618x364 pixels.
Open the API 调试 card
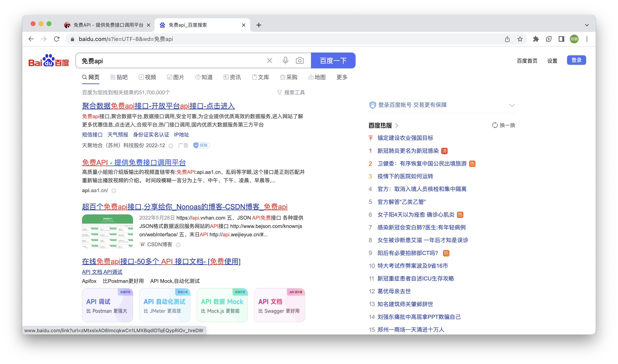coord(108,305)
